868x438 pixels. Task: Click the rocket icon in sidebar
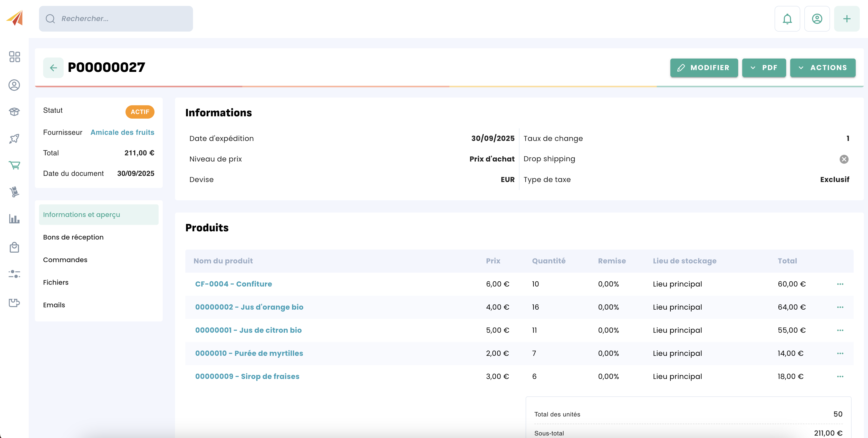click(x=14, y=139)
